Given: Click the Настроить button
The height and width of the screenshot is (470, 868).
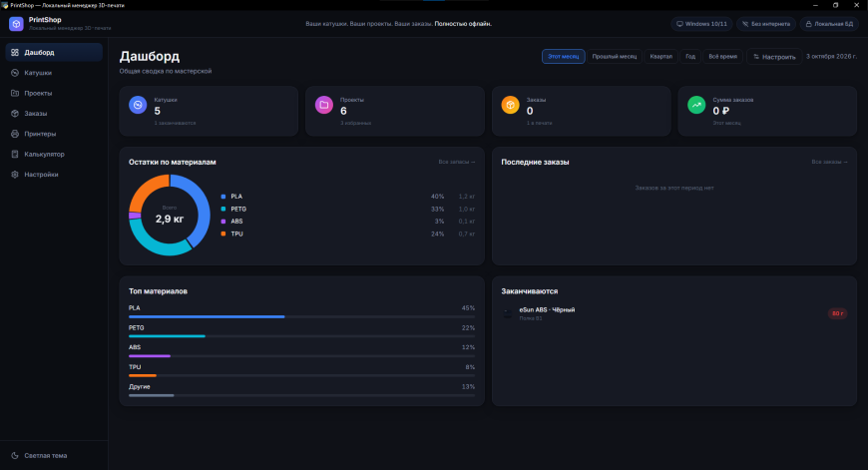Looking at the screenshot, I should pyautogui.click(x=774, y=57).
